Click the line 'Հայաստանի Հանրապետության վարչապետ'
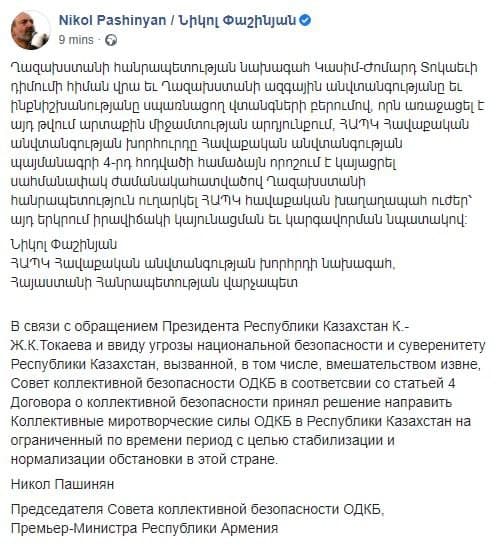The height and width of the screenshot is (549, 498). pyautogui.click(x=154, y=282)
